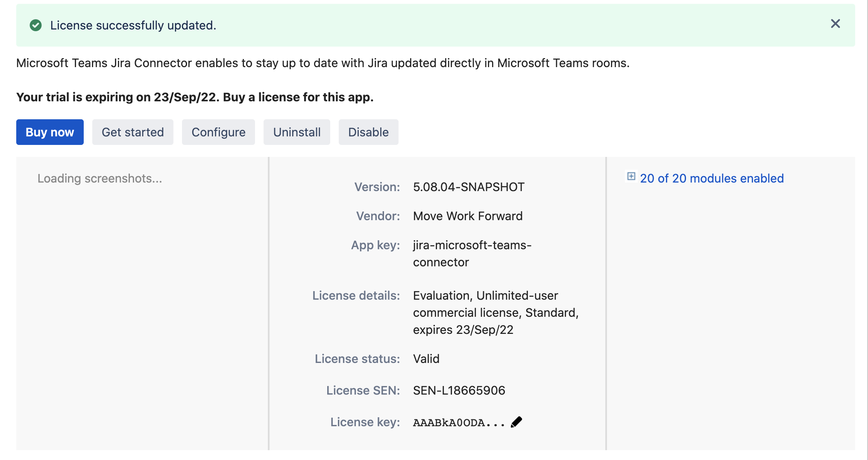This screenshot has width=868, height=460.
Task: Dismiss the license updated notification
Action: pyautogui.click(x=835, y=24)
